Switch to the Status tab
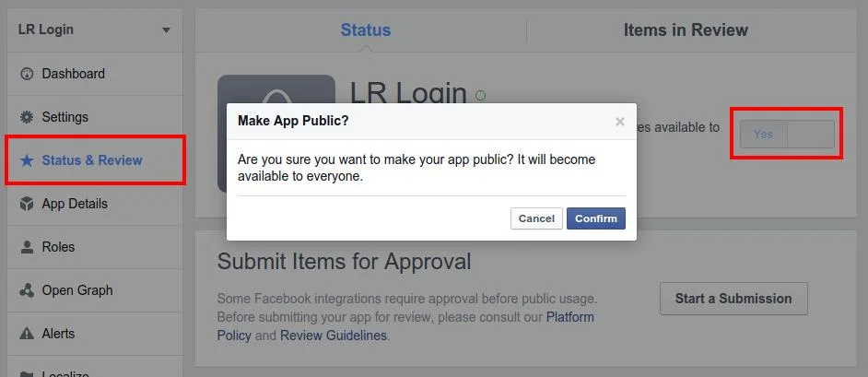Viewport: 868px width, 377px height. click(x=366, y=29)
